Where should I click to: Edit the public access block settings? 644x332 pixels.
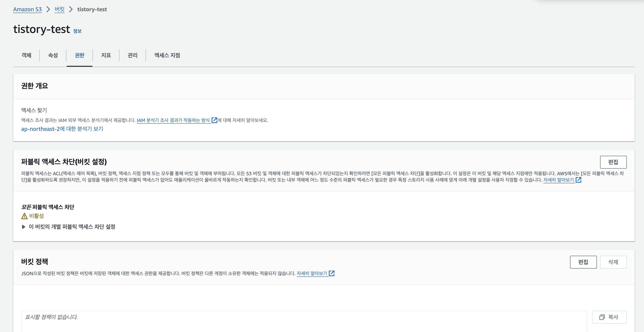[613, 162]
